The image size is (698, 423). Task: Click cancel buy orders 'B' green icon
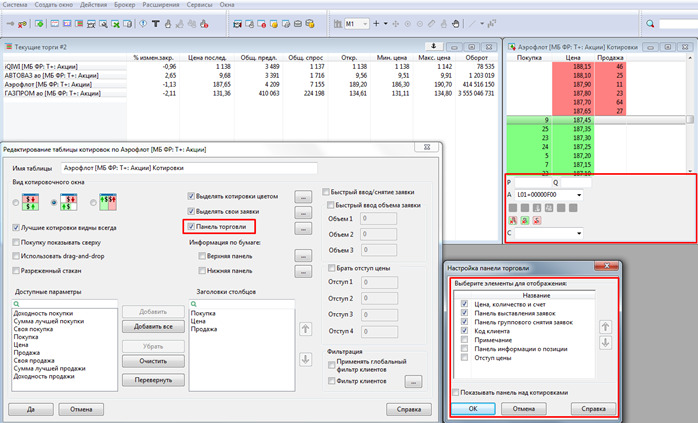coord(525,220)
